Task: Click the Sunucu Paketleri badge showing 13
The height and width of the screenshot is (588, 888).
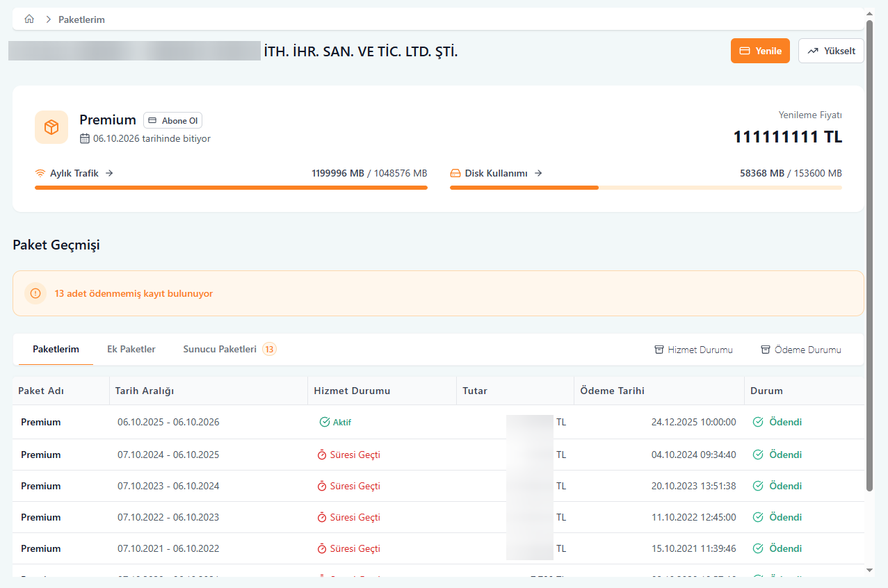Action: (269, 349)
